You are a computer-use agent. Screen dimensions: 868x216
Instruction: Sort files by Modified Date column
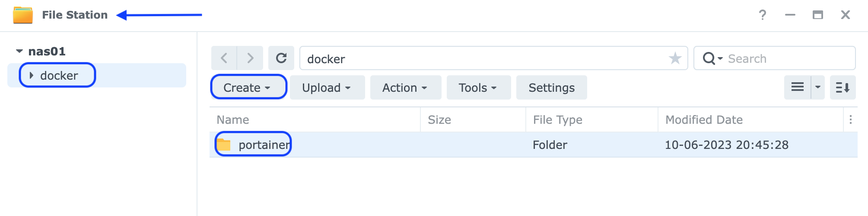tap(704, 119)
